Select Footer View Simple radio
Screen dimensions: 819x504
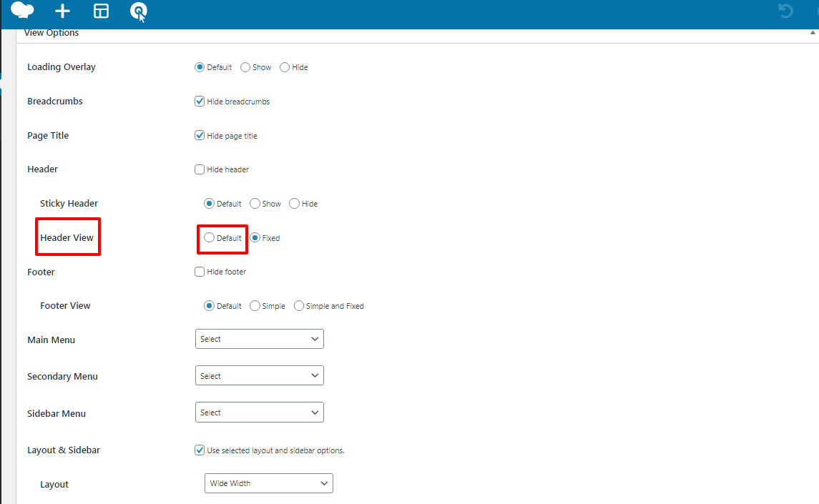(255, 306)
